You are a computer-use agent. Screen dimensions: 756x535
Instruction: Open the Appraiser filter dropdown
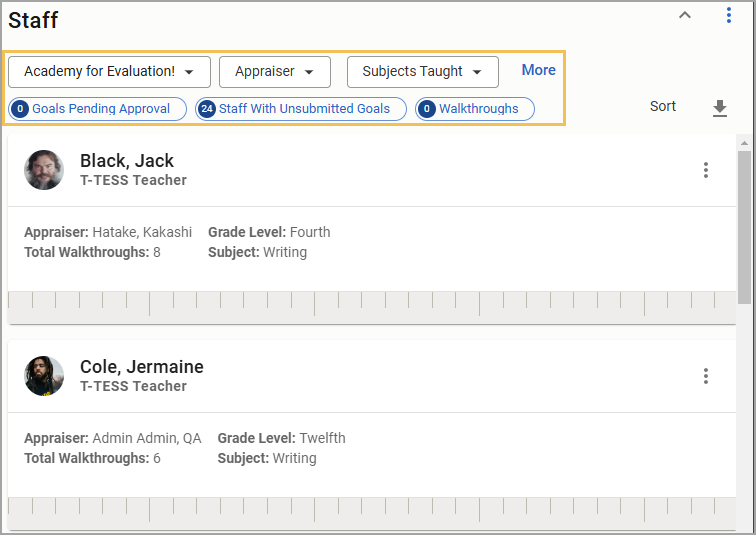tap(275, 72)
